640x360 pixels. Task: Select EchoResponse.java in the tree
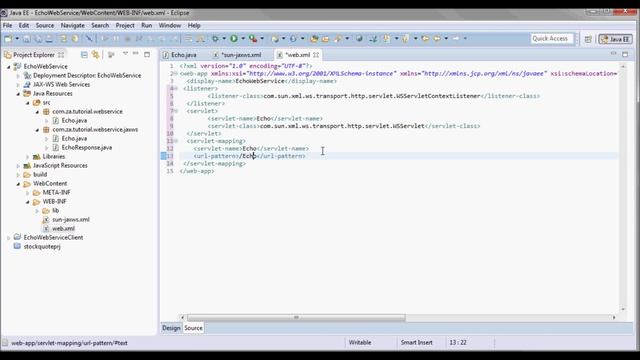coord(87,148)
